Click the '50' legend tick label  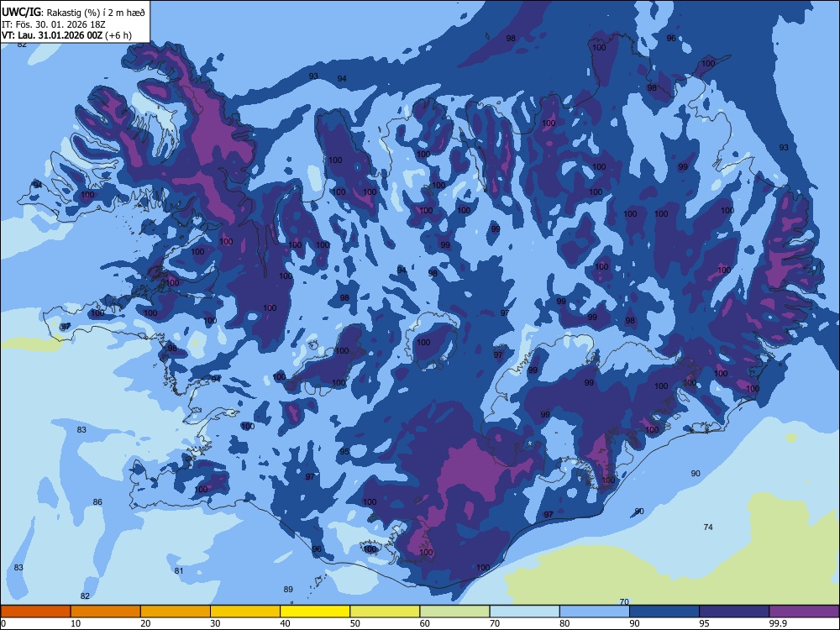[355, 623]
